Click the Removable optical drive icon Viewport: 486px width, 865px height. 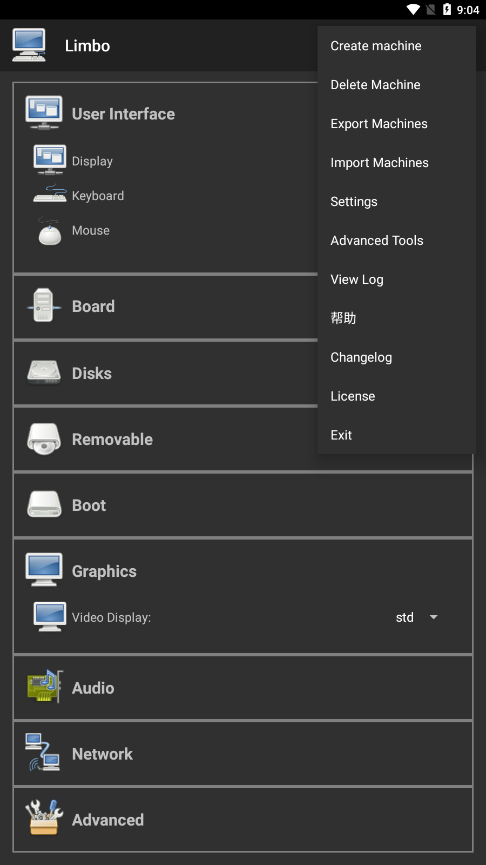coord(44,439)
